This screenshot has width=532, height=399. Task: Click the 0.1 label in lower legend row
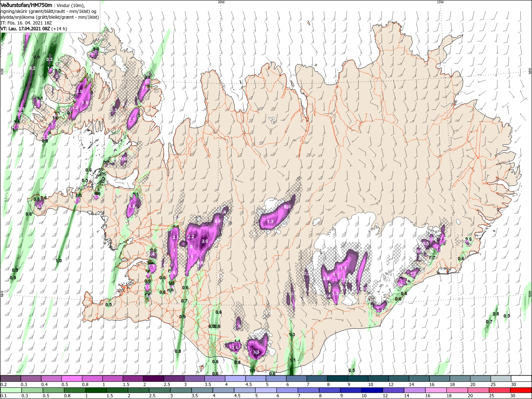point(3,396)
